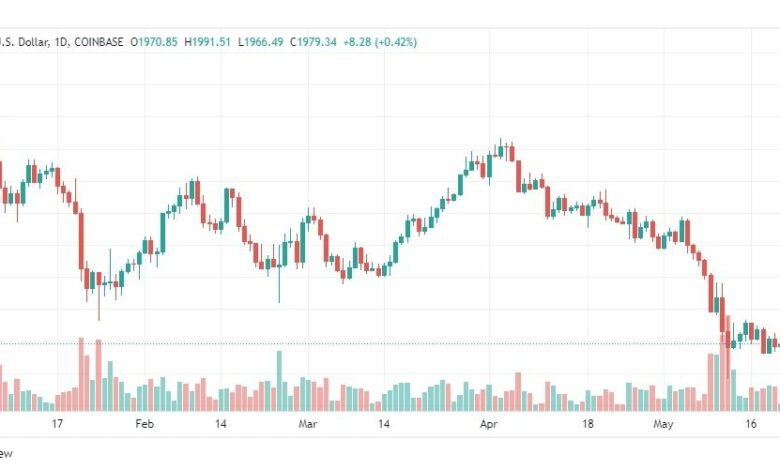
Task: Click the 1D interval label in the legend
Action: pyautogui.click(x=60, y=42)
